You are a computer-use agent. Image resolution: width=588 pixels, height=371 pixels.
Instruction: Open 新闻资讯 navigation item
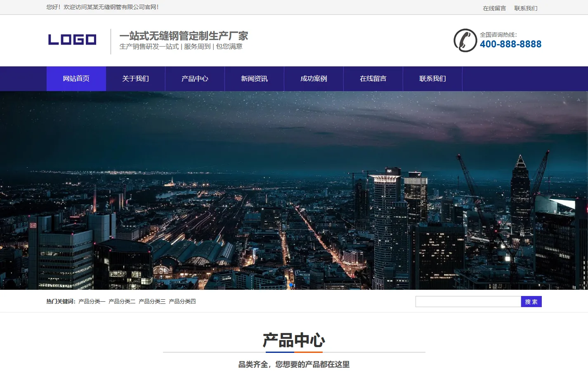tap(255, 79)
